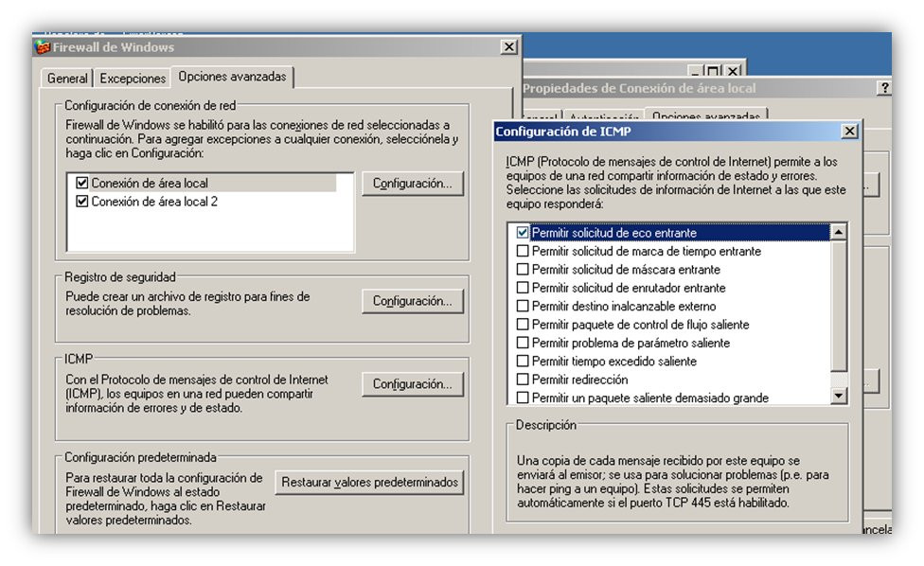The height and width of the screenshot is (566, 924).
Task: Switch to the General tab in Firewall
Action: pos(67,79)
